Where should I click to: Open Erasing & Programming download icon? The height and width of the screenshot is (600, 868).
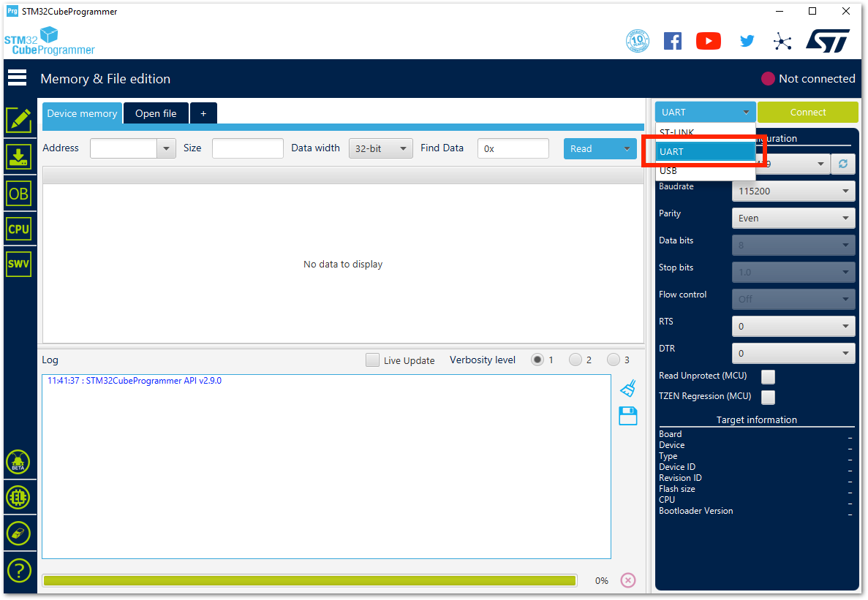click(19, 157)
